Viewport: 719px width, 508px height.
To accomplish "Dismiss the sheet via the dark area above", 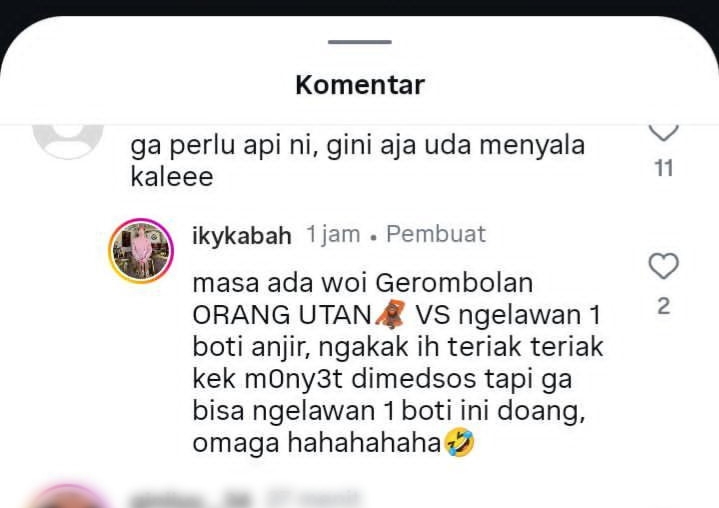I will point(360,7).
